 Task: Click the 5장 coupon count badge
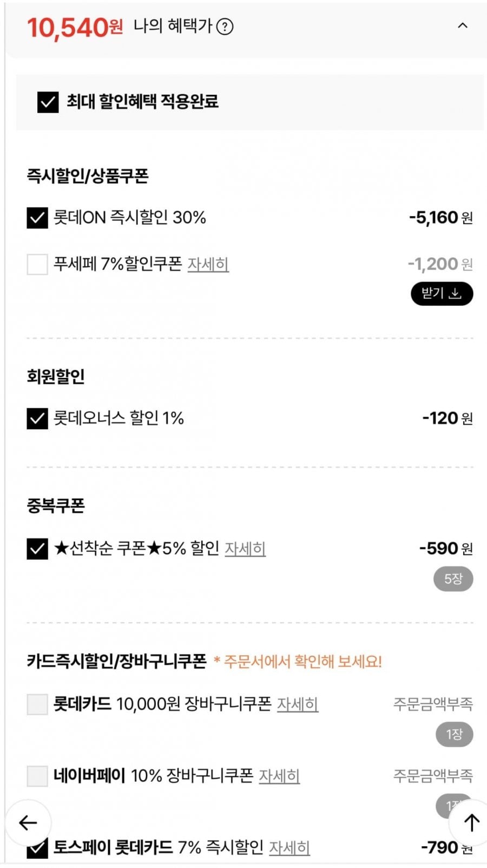click(453, 579)
